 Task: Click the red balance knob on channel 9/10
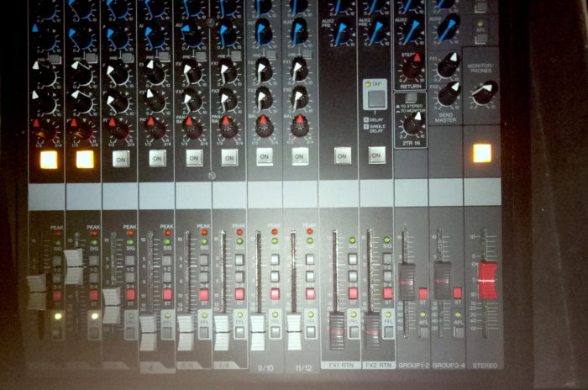[264, 126]
